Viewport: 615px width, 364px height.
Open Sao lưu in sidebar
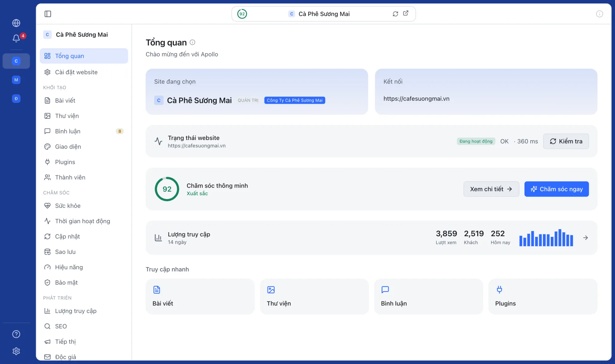(x=84, y=252)
